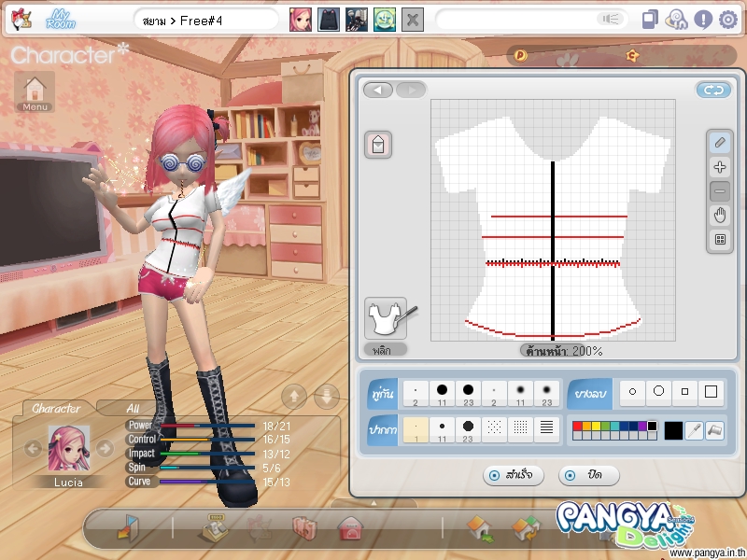Select the dense dot grid brush
The height and width of the screenshot is (560, 747).
(x=520, y=430)
